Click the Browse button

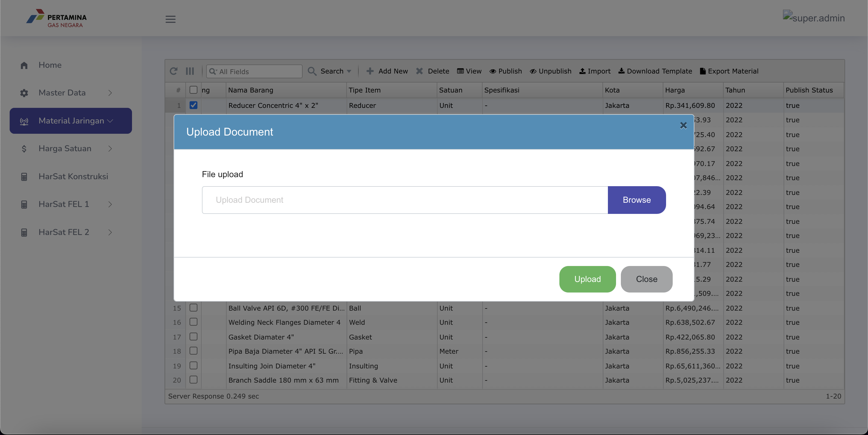[x=637, y=200]
